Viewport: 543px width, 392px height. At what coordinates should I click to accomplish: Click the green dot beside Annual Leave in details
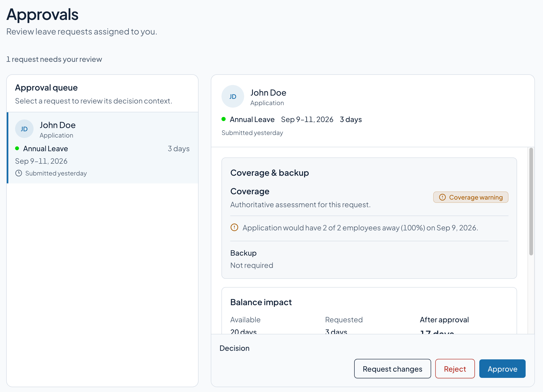coord(224,119)
